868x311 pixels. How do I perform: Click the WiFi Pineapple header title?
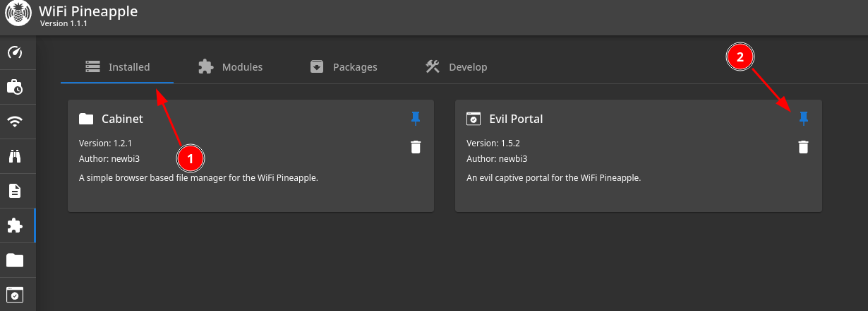pos(89,11)
